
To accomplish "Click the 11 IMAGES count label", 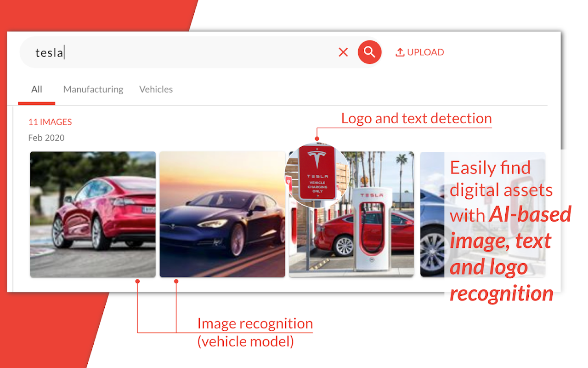I will pos(50,122).
